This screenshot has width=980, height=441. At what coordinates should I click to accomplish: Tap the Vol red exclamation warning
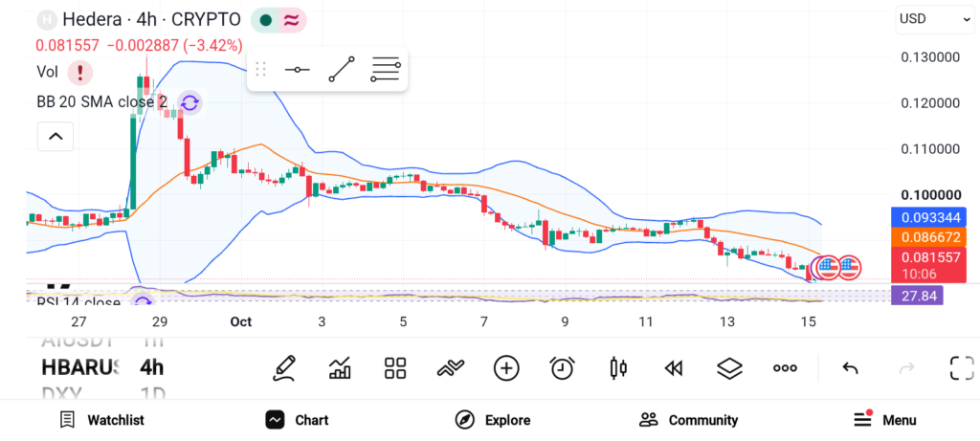click(80, 73)
